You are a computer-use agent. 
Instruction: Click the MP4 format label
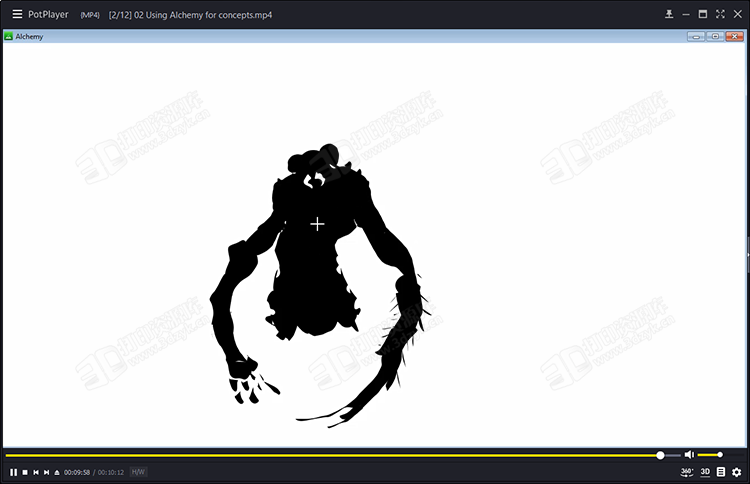(x=90, y=14)
